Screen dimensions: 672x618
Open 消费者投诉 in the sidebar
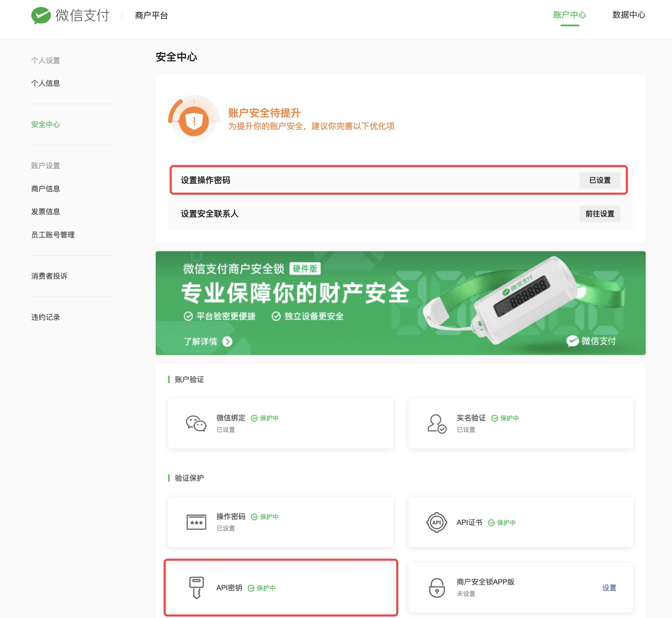pyautogui.click(x=49, y=276)
